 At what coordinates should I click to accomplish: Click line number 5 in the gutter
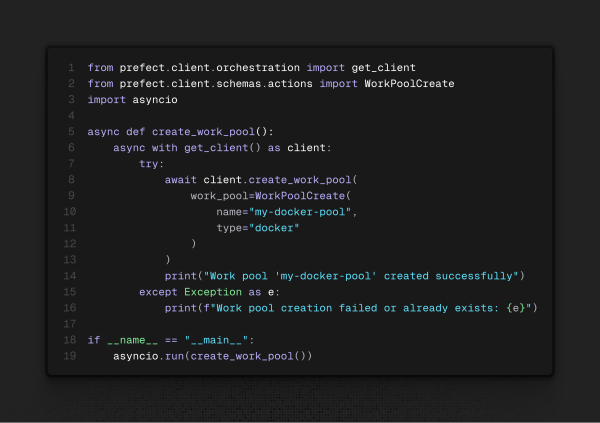tap(71, 131)
